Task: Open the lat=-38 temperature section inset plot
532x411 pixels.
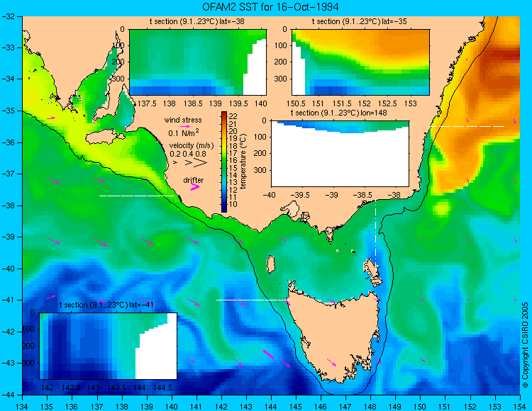Action: (x=198, y=62)
